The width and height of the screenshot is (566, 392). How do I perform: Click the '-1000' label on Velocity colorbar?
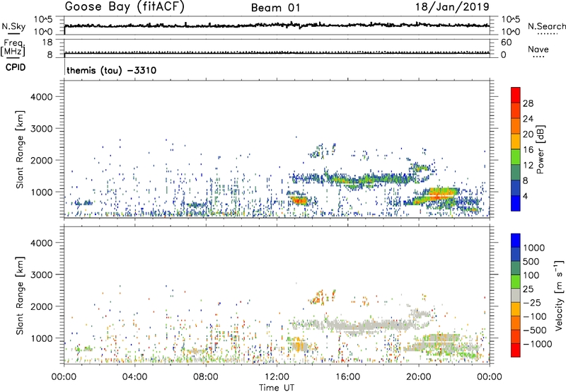537,344
